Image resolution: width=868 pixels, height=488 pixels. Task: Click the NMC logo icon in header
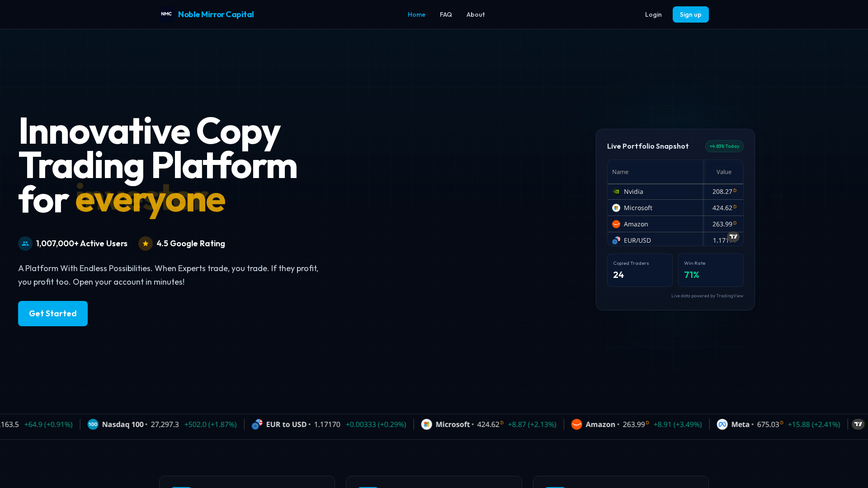(x=166, y=14)
